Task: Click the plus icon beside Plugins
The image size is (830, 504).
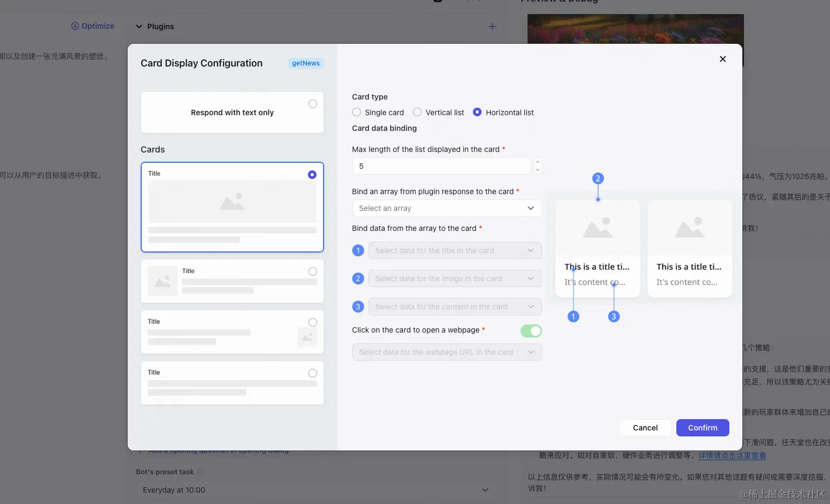Action: pos(492,26)
